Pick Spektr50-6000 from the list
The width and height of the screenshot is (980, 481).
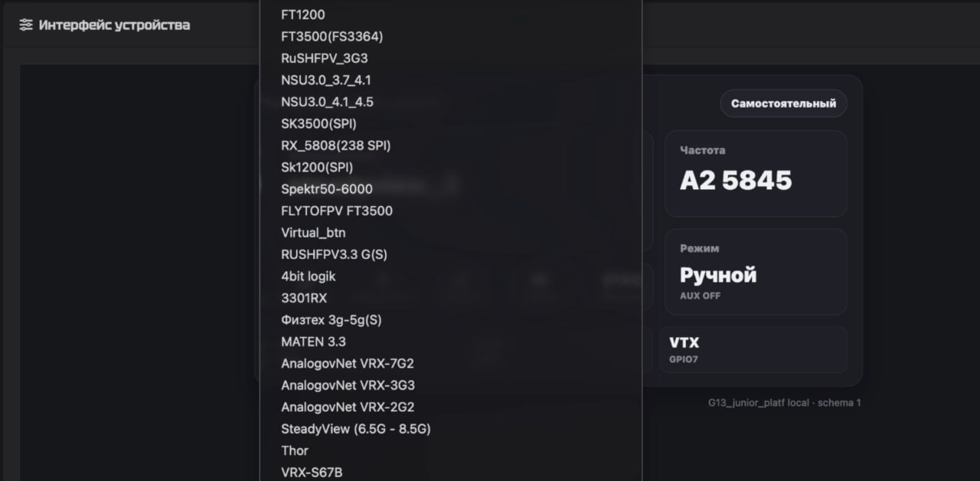click(451, 189)
